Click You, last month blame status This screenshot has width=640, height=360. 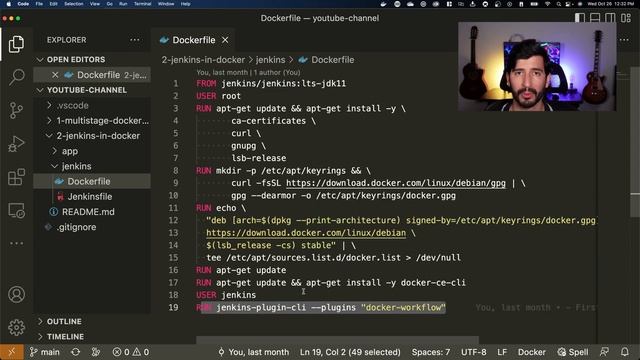tap(253, 352)
